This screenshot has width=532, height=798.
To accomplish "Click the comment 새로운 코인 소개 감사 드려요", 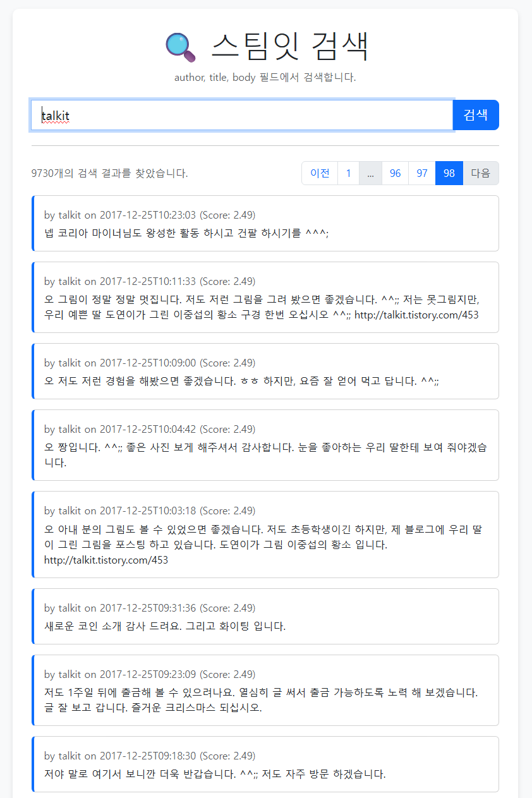I will tap(165, 626).
